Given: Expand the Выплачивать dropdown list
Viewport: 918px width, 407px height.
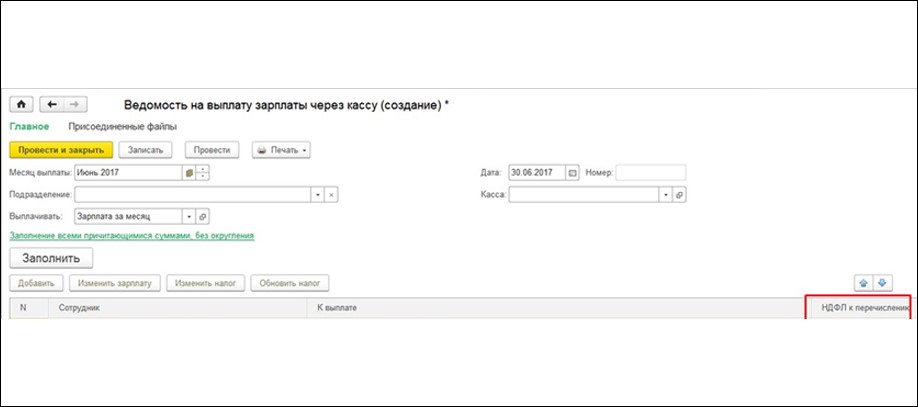Looking at the screenshot, I should (187, 216).
